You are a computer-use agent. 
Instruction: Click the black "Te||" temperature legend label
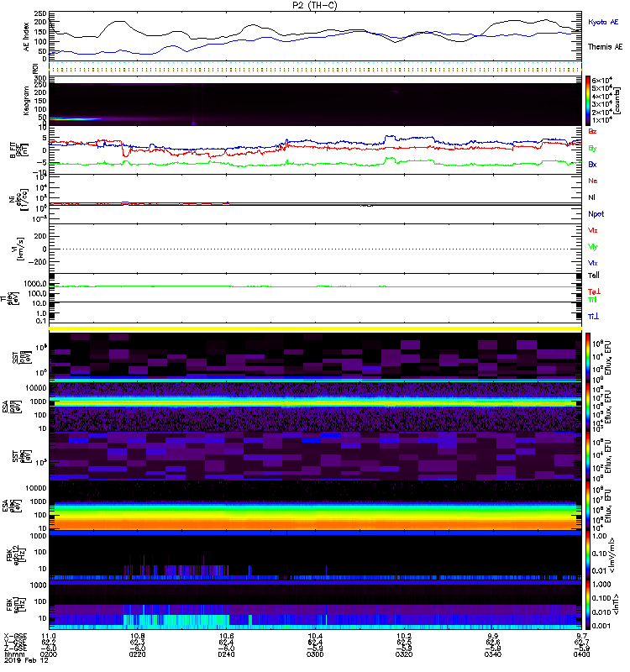coord(593,276)
